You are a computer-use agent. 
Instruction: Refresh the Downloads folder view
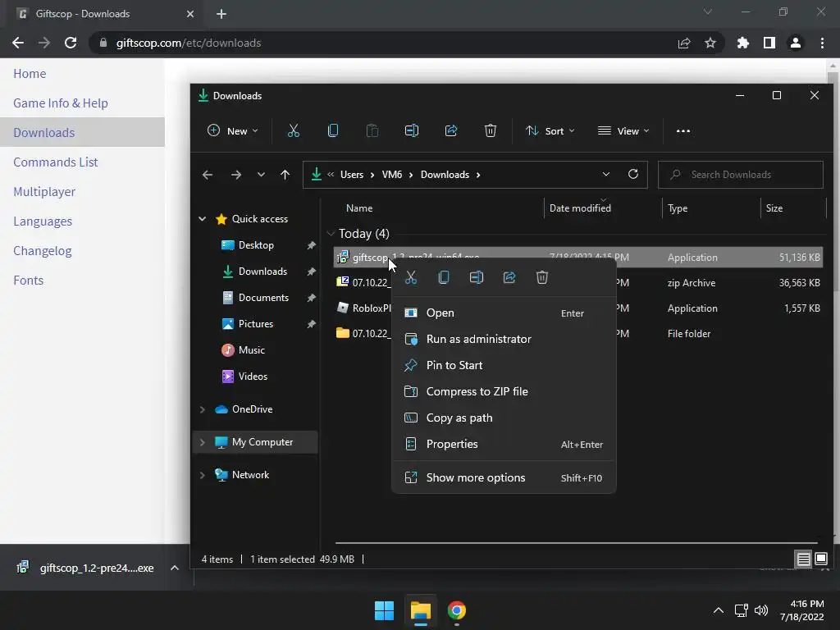(633, 174)
